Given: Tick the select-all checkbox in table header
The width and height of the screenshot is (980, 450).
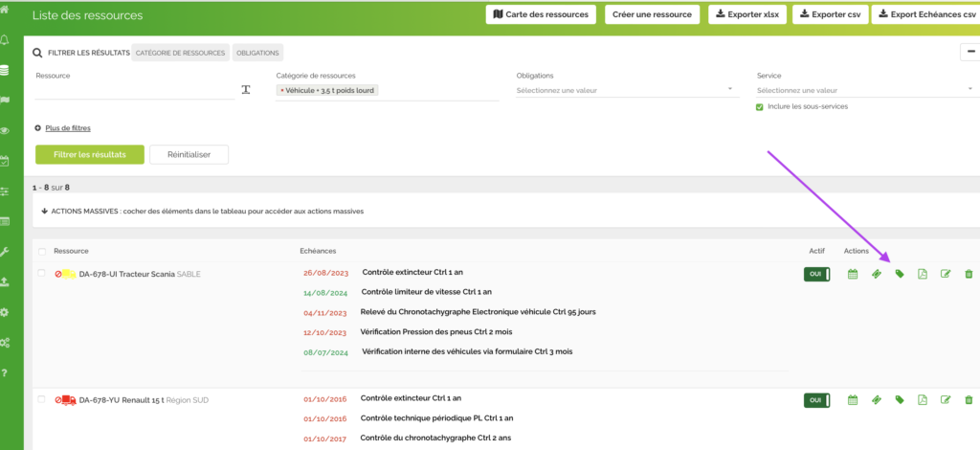Looking at the screenshot, I should click(x=41, y=251).
